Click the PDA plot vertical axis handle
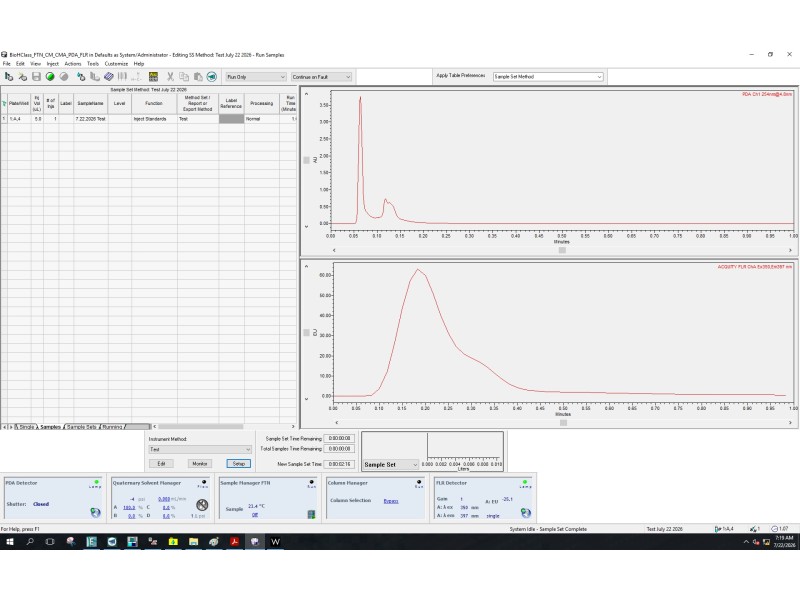This screenshot has height=600, width=800. pos(307,160)
